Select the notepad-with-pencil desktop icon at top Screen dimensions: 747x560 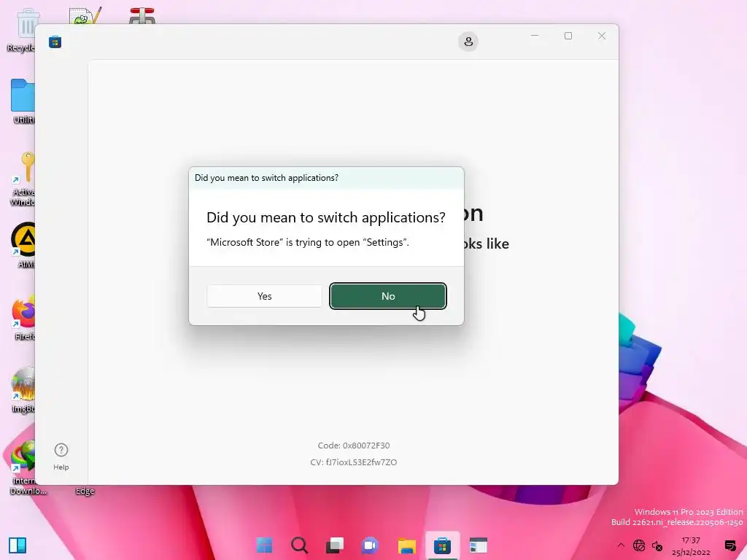(x=85, y=16)
